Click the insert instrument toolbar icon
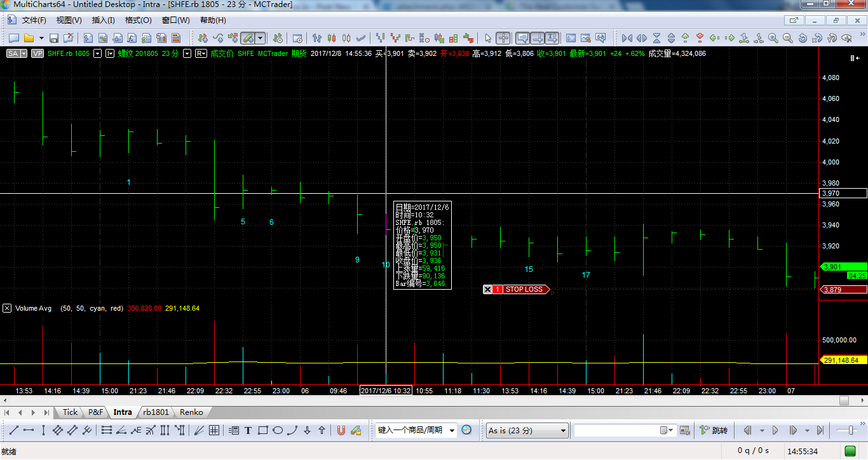The width and height of the screenshot is (868, 460). coord(203,38)
